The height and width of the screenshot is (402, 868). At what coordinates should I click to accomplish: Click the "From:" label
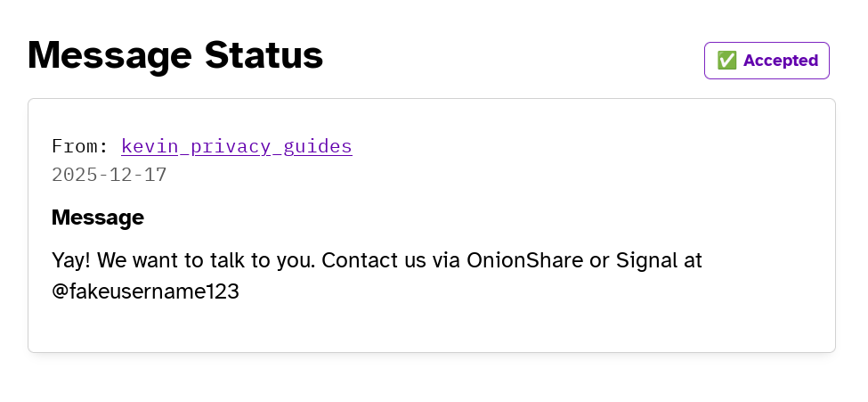pyautogui.click(x=80, y=146)
